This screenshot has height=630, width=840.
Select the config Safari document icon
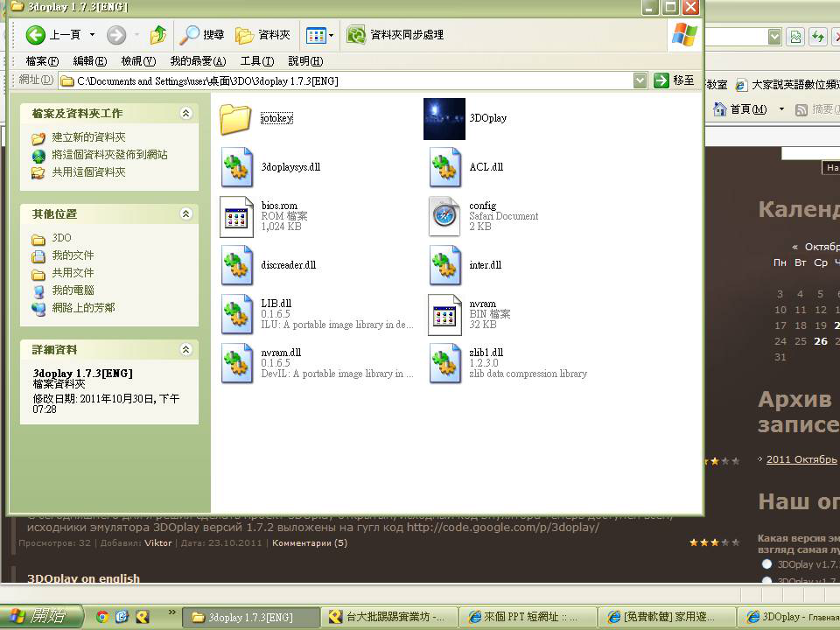pos(444,216)
